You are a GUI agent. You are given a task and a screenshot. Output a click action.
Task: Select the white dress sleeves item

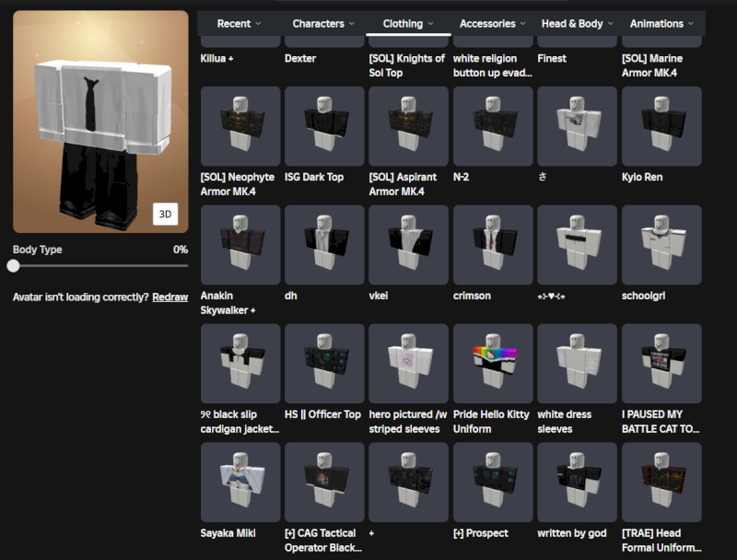click(577, 363)
